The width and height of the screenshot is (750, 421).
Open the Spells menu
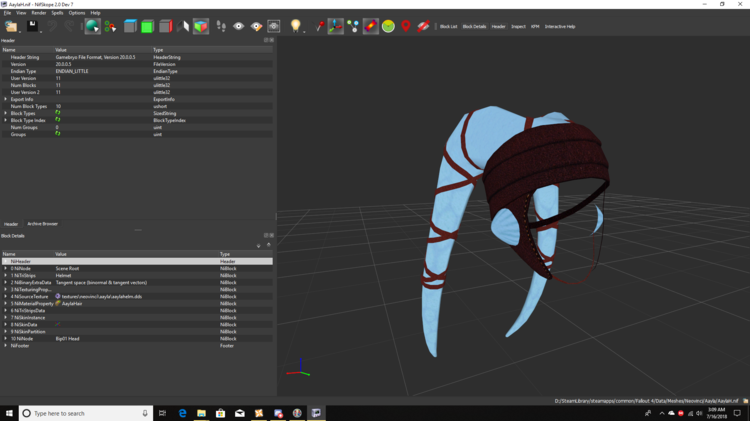(x=57, y=13)
